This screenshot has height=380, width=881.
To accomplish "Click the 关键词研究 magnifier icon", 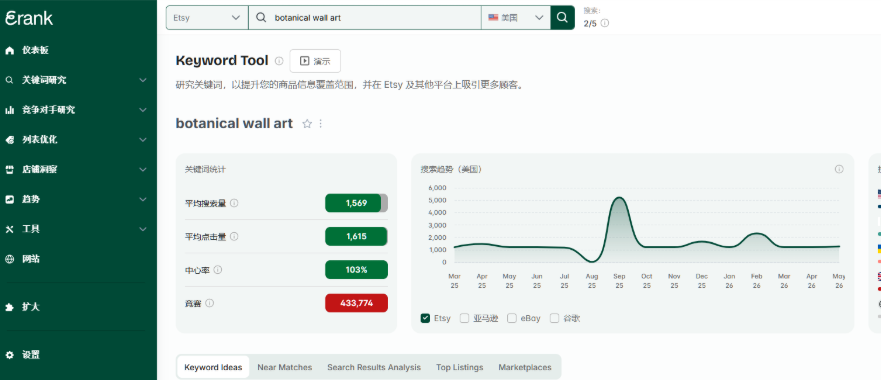I will coord(9,80).
